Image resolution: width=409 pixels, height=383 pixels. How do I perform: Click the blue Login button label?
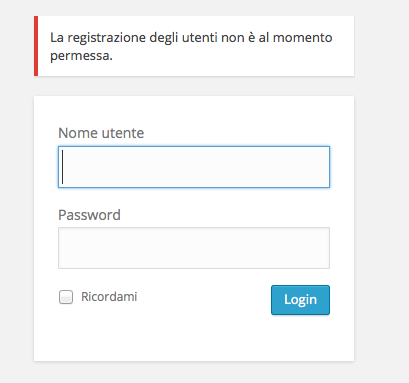300,300
